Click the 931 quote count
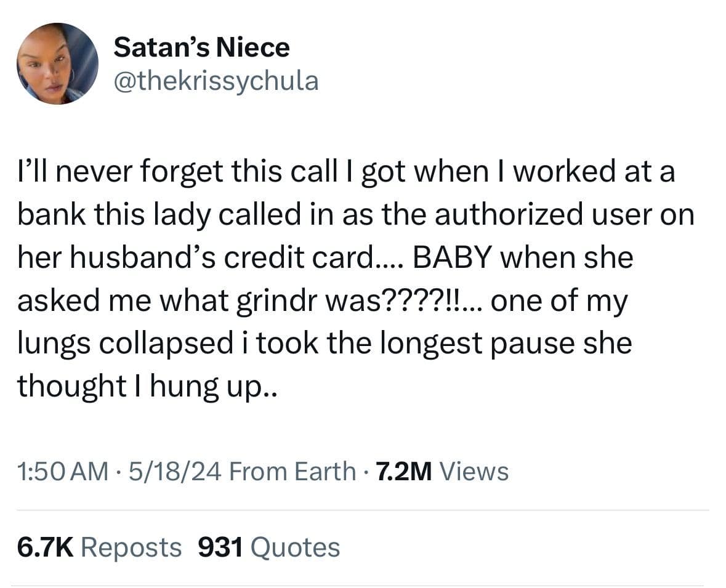The width and height of the screenshot is (726, 588). point(220,547)
